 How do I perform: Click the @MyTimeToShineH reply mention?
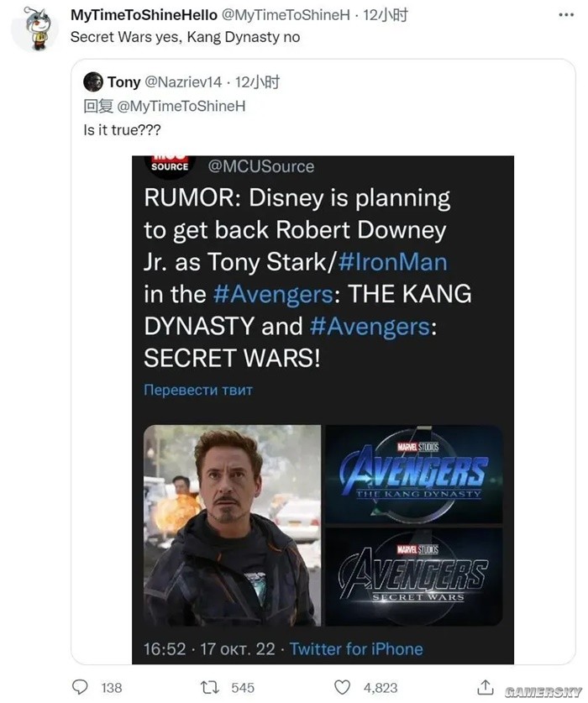click(181, 107)
